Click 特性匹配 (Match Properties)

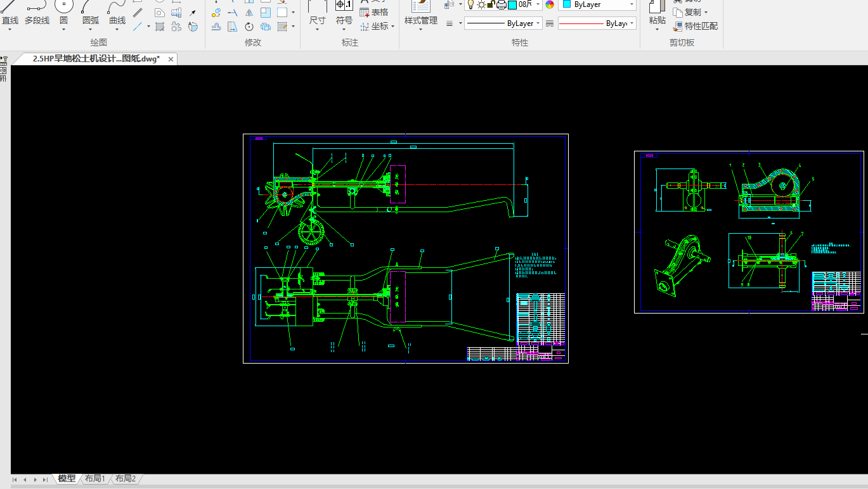click(x=696, y=27)
